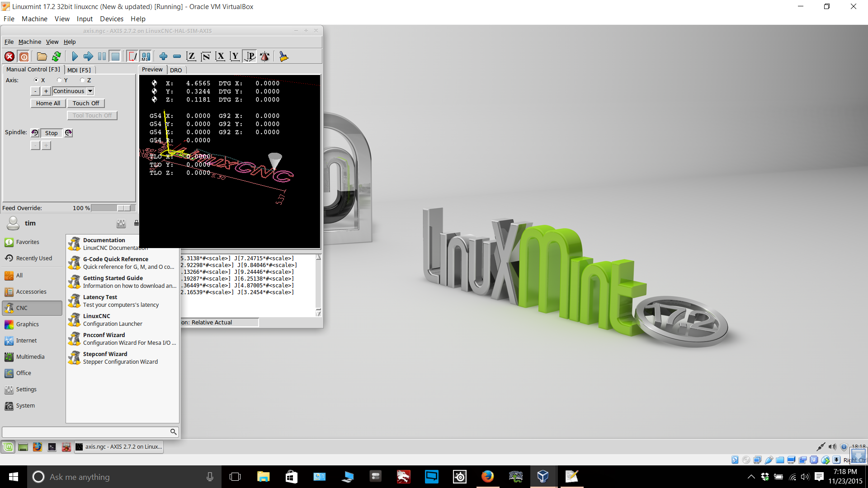Image resolution: width=868 pixels, height=488 pixels.
Task: Switch preview to top Z view
Action: coord(191,56)
